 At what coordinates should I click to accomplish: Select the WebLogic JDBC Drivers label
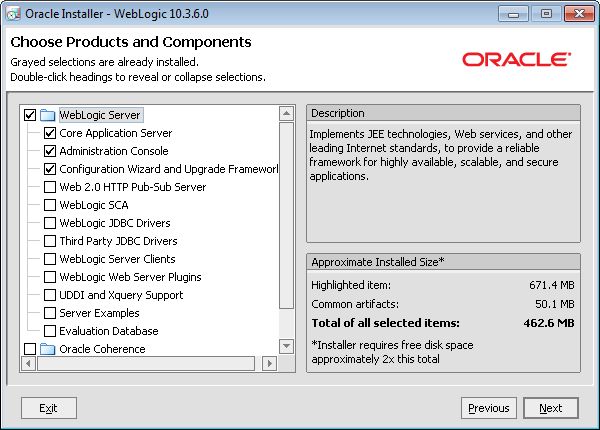(x=115, y=223)
